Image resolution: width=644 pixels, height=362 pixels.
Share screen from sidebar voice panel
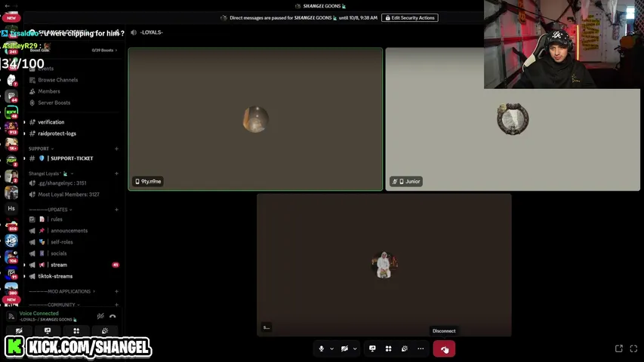pyautogui.click(x=48, y=330)
